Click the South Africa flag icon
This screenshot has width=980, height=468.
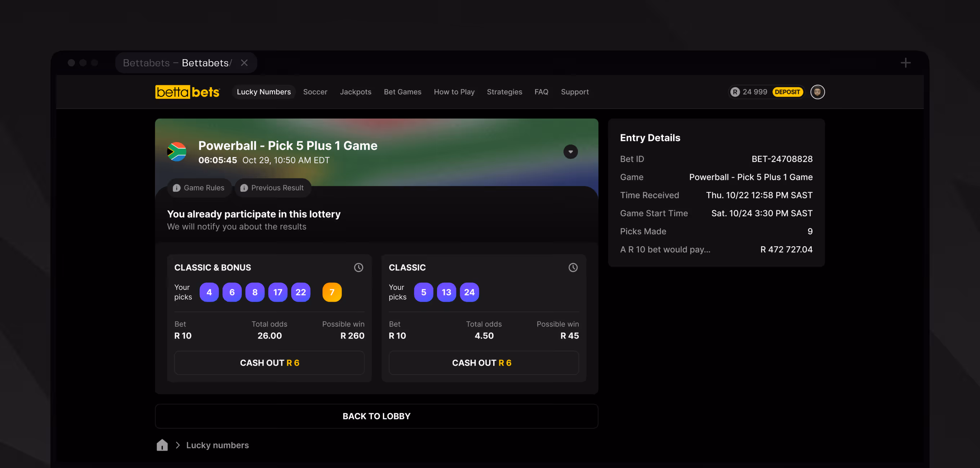point(177,151)
